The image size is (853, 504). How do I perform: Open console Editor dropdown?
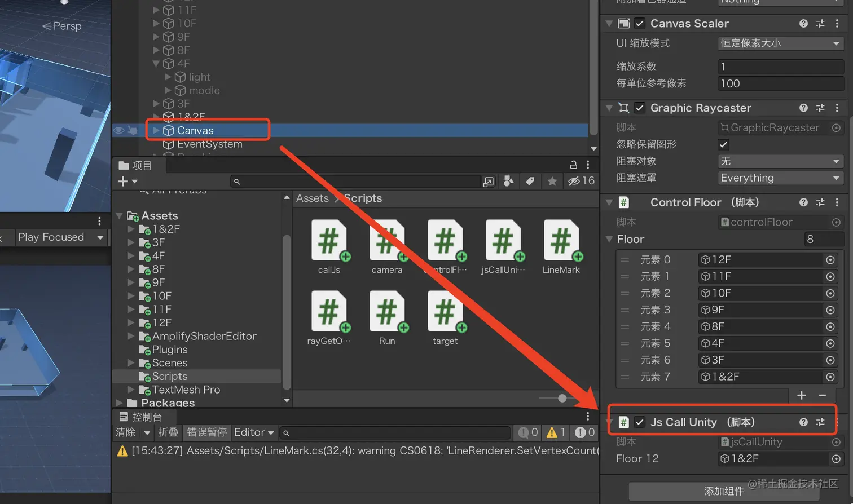pyautogui.click(x=254, y=432)
